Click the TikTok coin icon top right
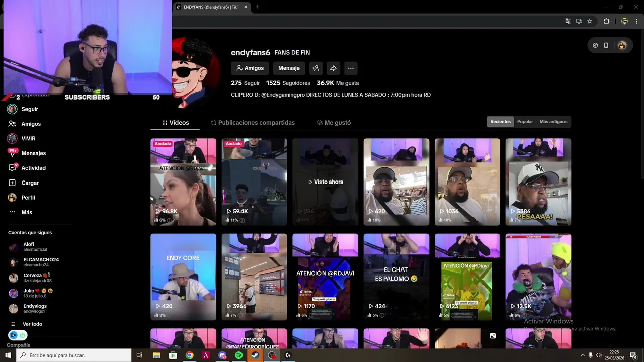Image resolution: width=644 pixels, height=362 pixels. coord(595,45)
